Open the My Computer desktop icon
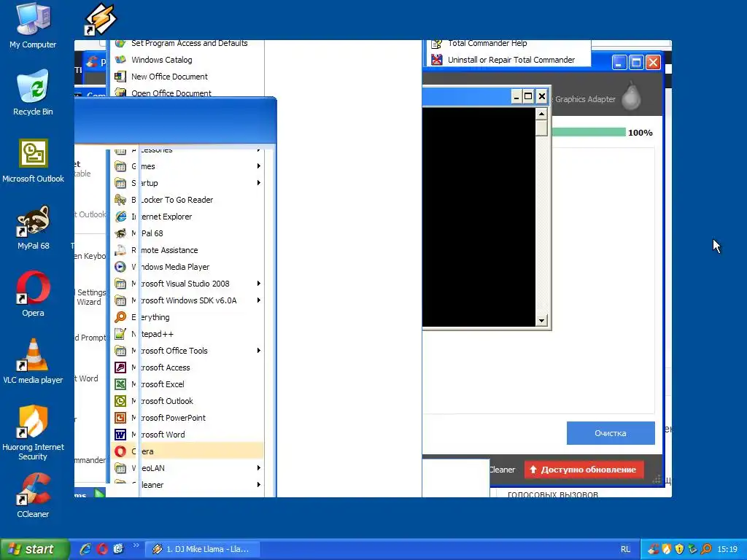The image size is (747, 560). point(33,26)
